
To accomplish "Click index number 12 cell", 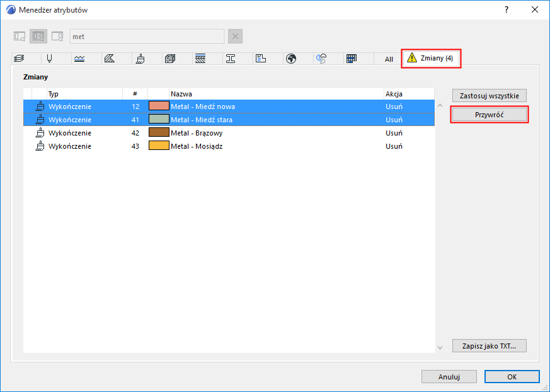I will coord(135,107).
